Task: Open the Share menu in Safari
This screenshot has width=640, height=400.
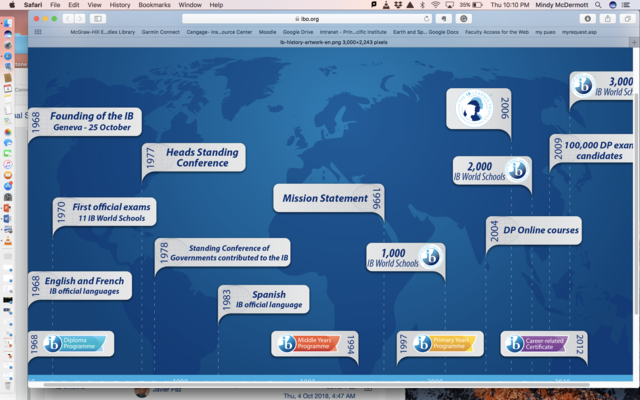Action: tap(607, 19)
